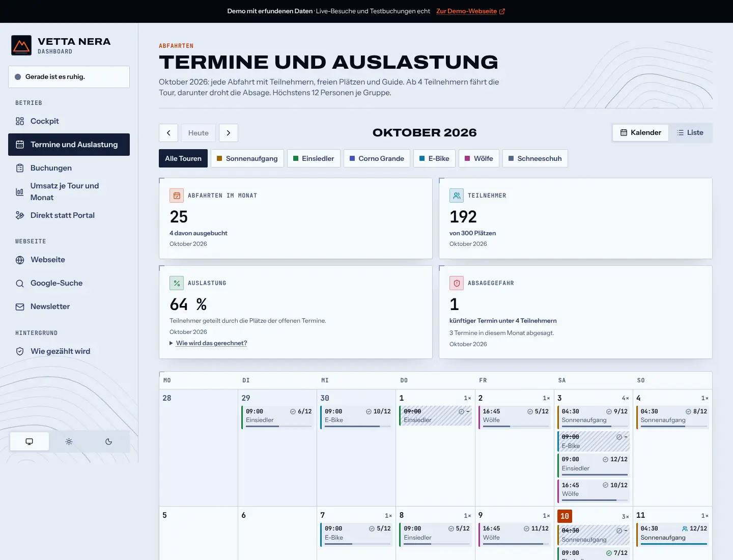This screenshot has height=560, width=733.
Task: Filter tours by Wölfe
Action: coord(479,158)
